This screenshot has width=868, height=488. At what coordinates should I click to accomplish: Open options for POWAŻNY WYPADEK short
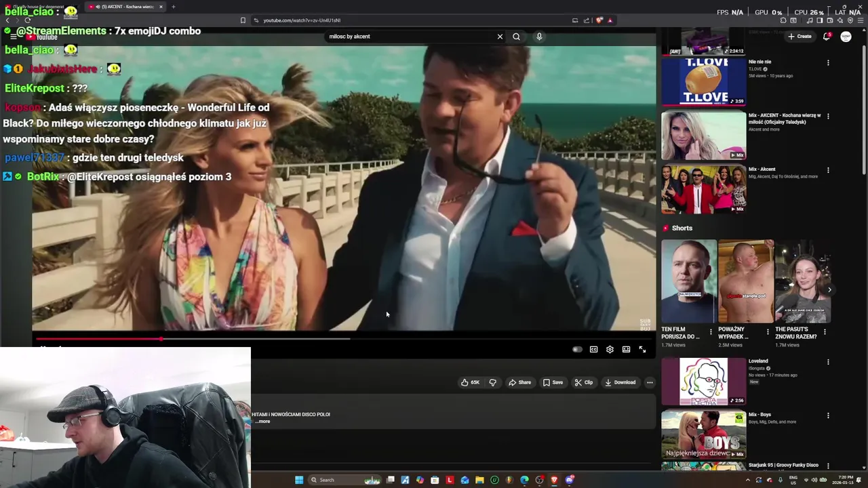[x=768, y=332]
